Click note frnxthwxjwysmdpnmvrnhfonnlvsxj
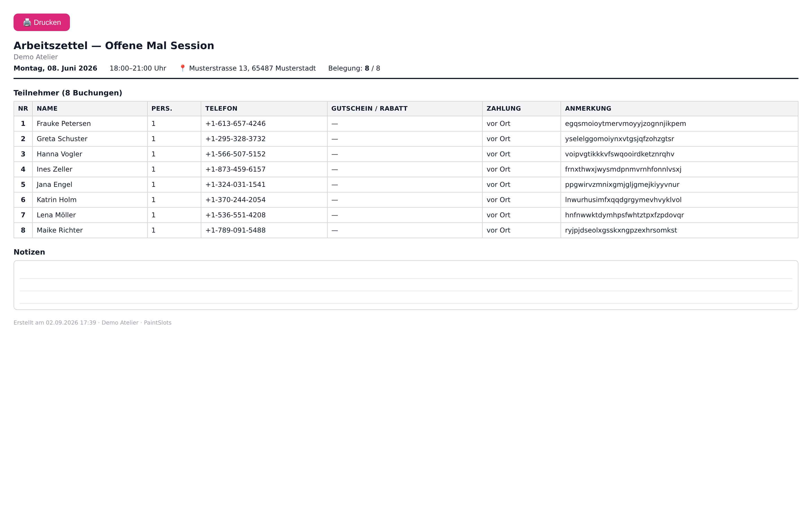812x508 pixels. pyautogui.click(x=623, y=169)
